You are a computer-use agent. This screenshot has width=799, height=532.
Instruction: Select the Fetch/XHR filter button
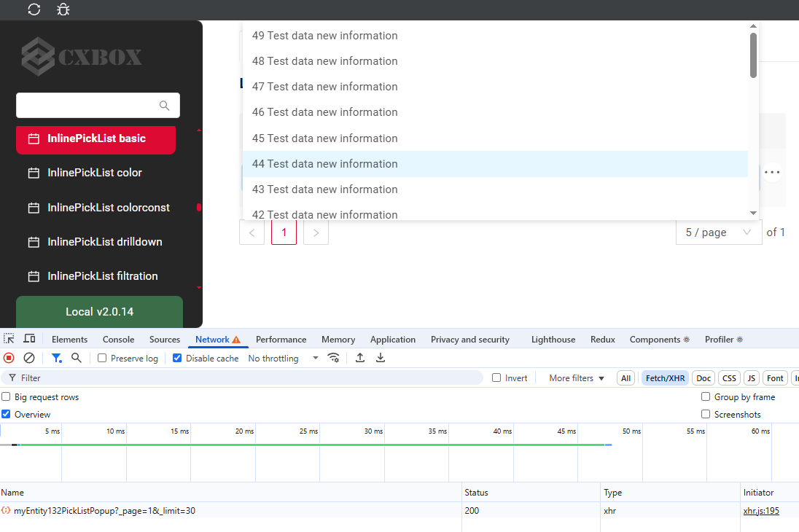click(665, 378)
